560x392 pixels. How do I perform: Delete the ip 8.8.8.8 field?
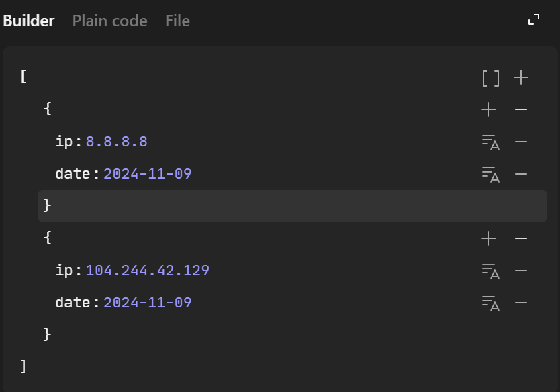521,142
